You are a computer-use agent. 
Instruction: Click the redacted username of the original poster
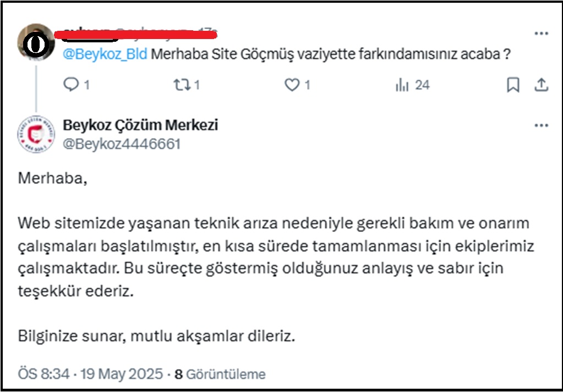[x=138, y=34]
